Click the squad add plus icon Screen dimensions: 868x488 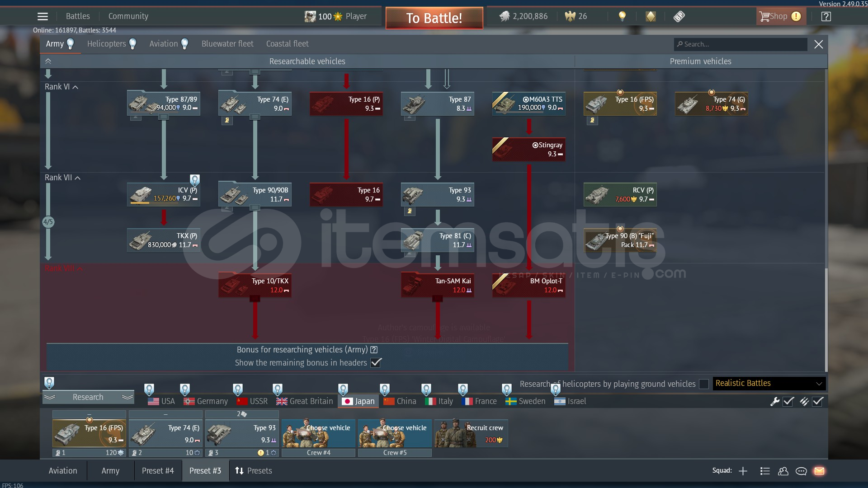pos(743,471)
